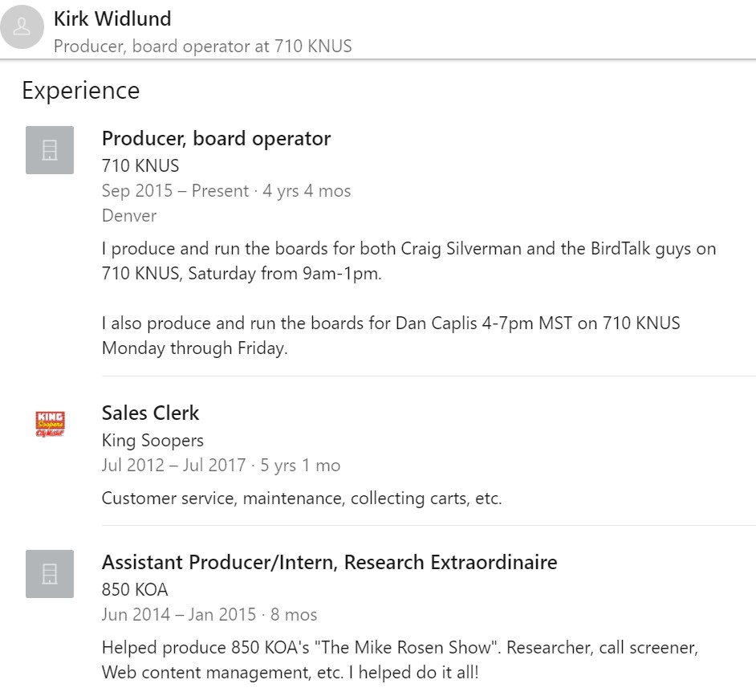Click the Craig Silverman and BirdTalk description paragraph

pos(408,261)
